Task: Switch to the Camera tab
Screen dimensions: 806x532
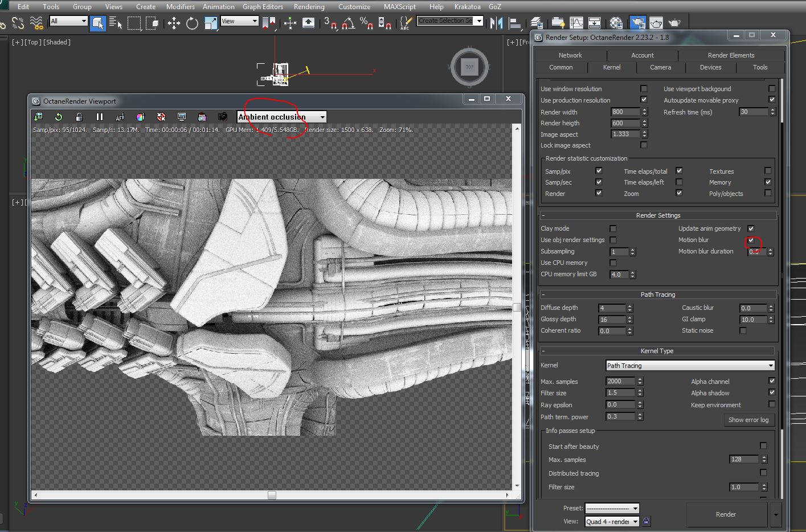Action: (x=660, y=67)
